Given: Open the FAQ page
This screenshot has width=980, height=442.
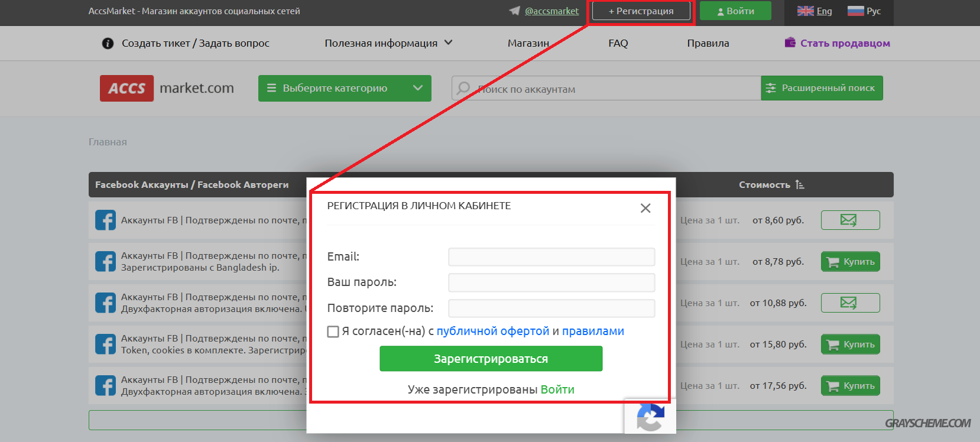Looking at the screenshot, I should click(x=618, y=43).
